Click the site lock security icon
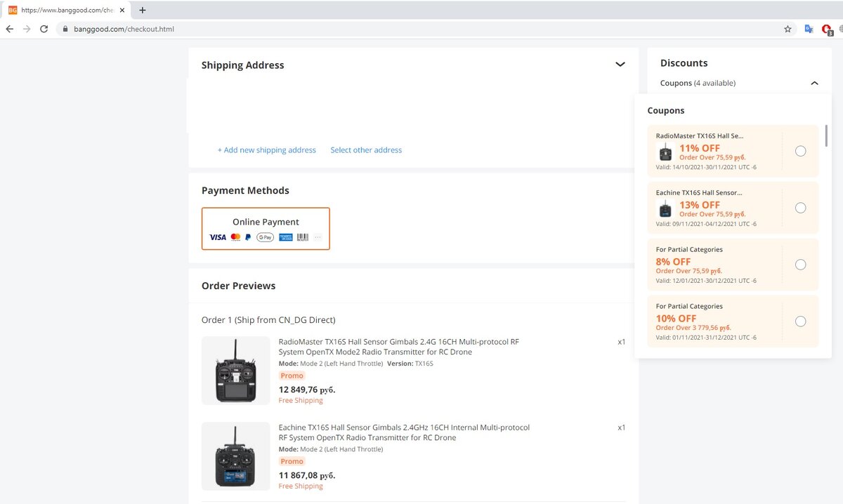 [65, 29]
